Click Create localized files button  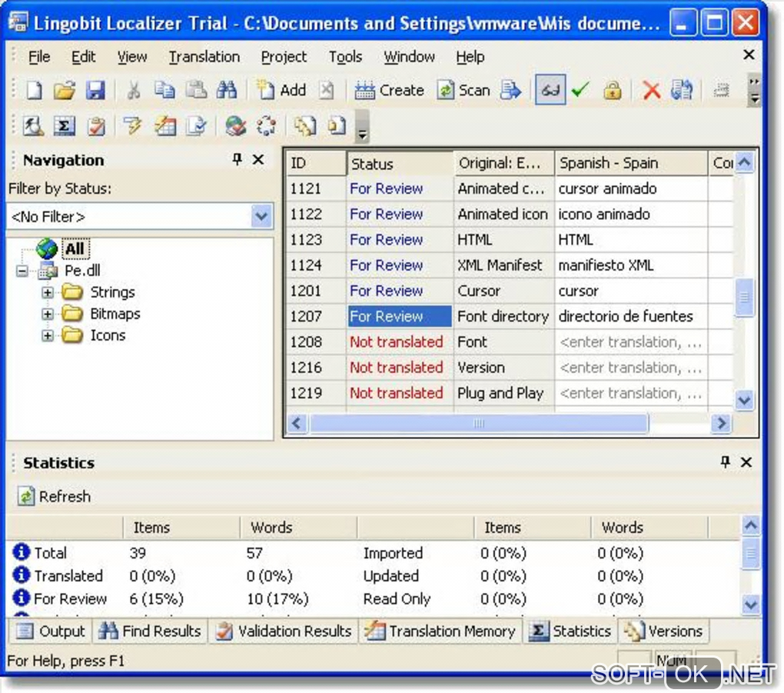(389, 91)
